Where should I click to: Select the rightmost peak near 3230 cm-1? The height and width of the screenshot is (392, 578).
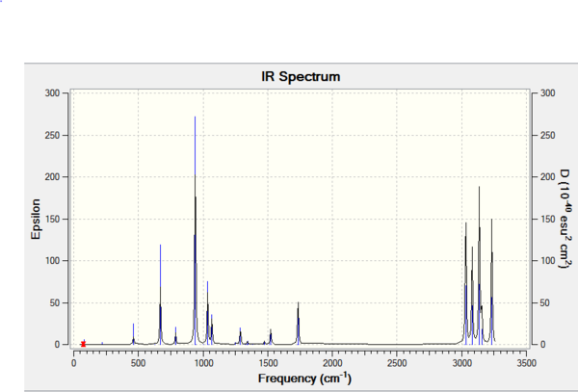(491, 282)
